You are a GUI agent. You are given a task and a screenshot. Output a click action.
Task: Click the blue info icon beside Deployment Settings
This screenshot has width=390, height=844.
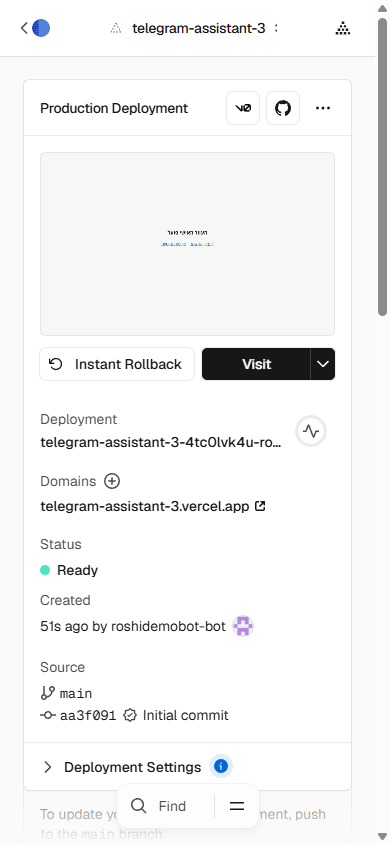(x=221, y=766)
